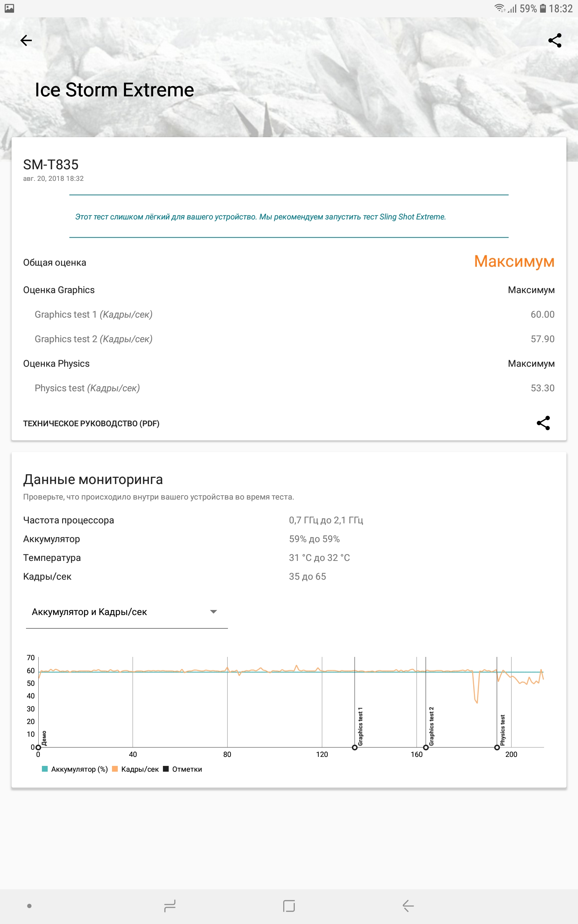Tap the Аккумулятор value 59% до 59%
The height and width of the screenshot is (924, 578).
(314, 539)
